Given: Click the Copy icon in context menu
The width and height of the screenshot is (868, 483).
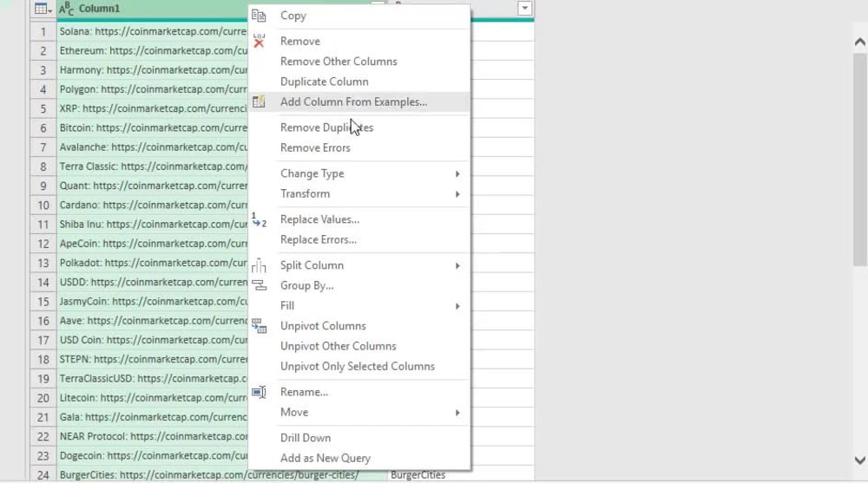Looking at the screenshot, I should [x=259, y=16].
